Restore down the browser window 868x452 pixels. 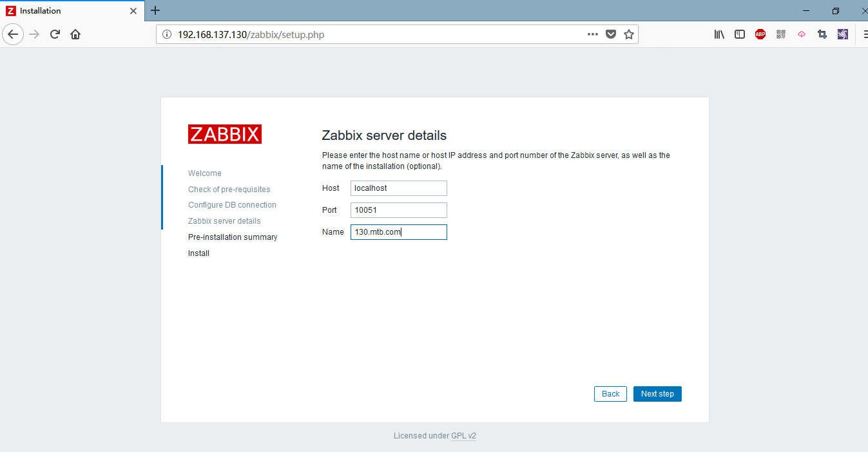pyautogui.click(x=836, y=10)
